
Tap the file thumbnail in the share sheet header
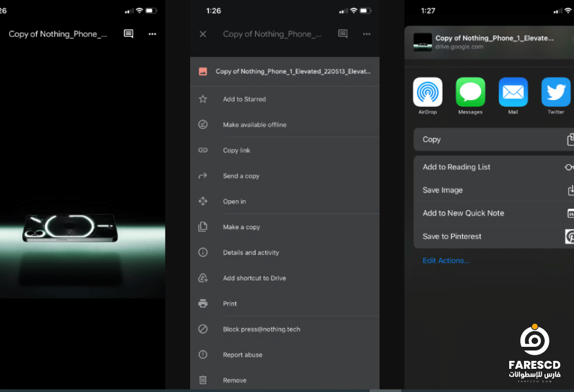tap(422, 42)
